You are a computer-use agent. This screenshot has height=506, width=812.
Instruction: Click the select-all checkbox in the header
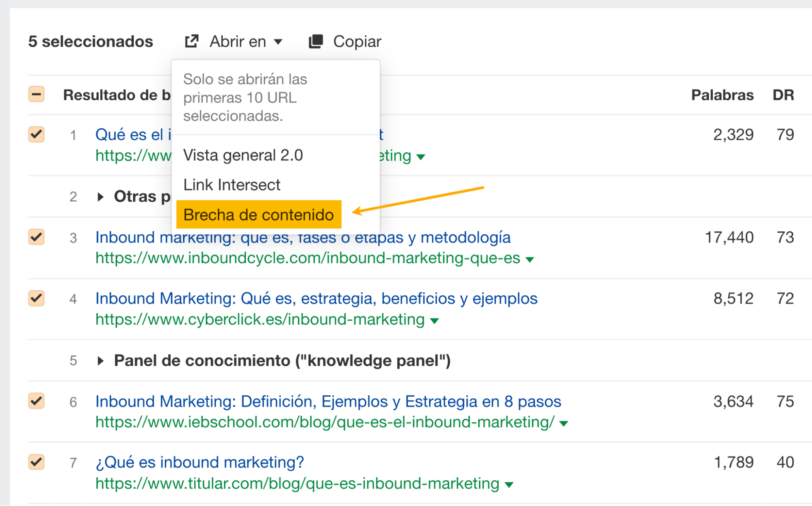pos(36,94)
